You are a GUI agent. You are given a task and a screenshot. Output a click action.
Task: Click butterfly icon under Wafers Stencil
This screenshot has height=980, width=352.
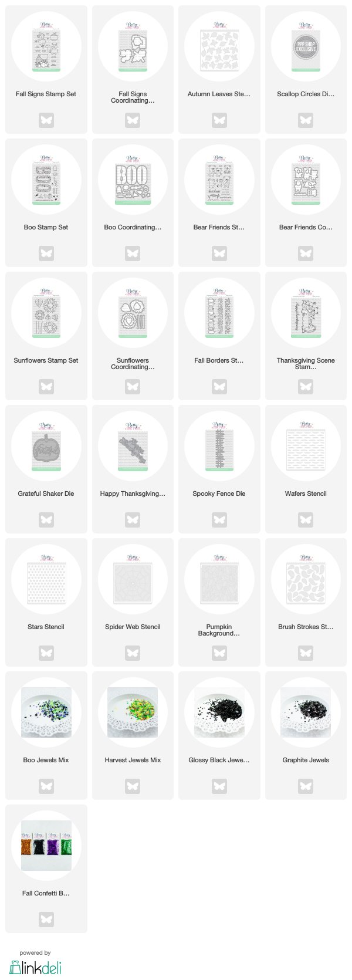[x=306, y=520]
